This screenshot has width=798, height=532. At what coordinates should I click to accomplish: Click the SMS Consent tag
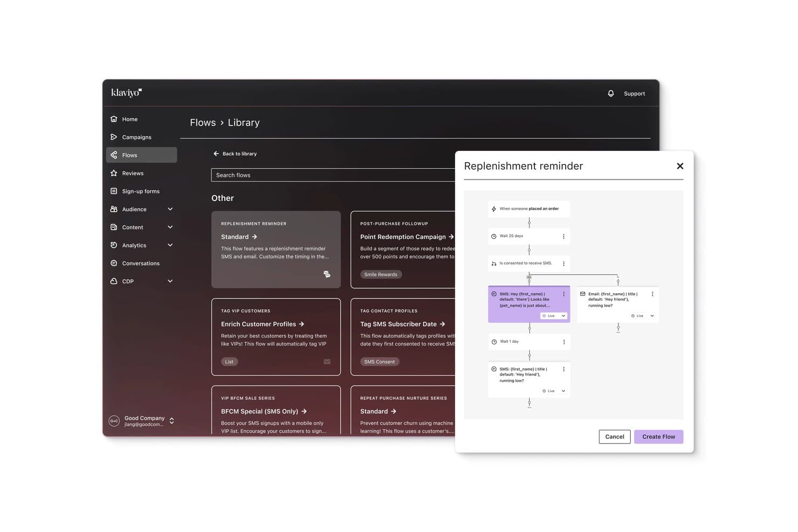pos(380,362)
